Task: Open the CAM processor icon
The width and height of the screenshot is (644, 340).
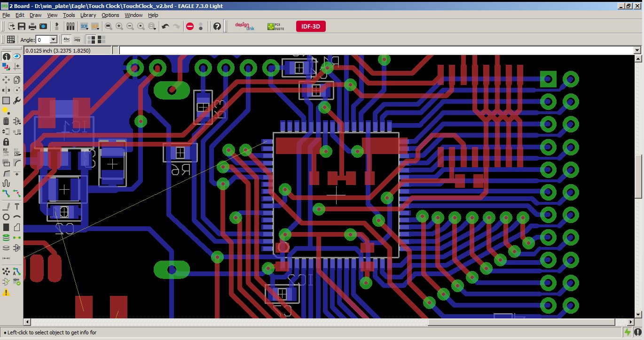Action: pyautogui.click(x=43, y=26)
